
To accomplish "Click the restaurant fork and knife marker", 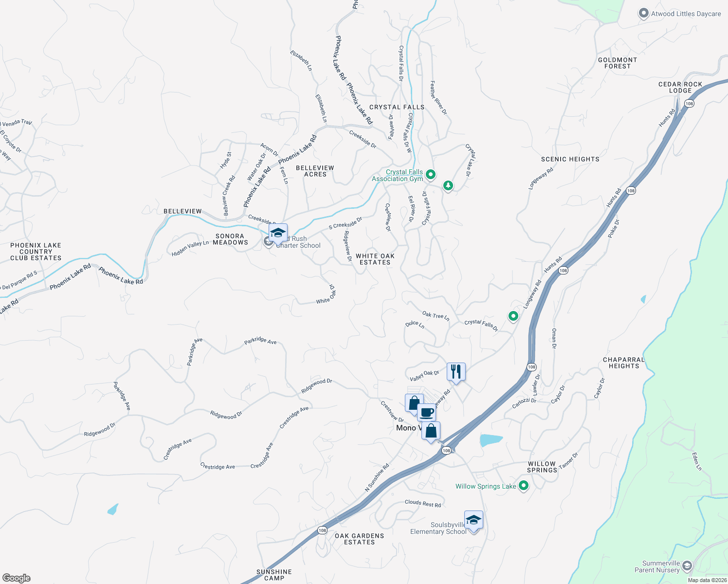I will (x=456, y=373).
